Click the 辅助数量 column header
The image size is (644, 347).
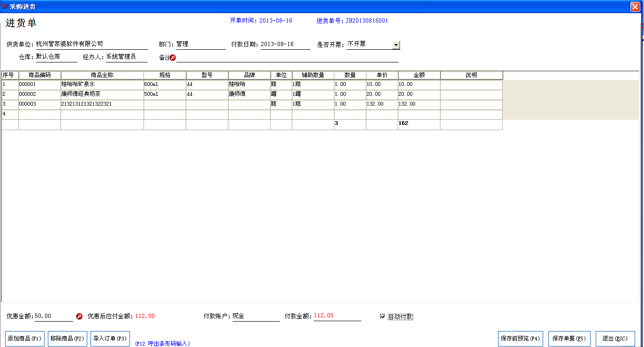point(313,75)
